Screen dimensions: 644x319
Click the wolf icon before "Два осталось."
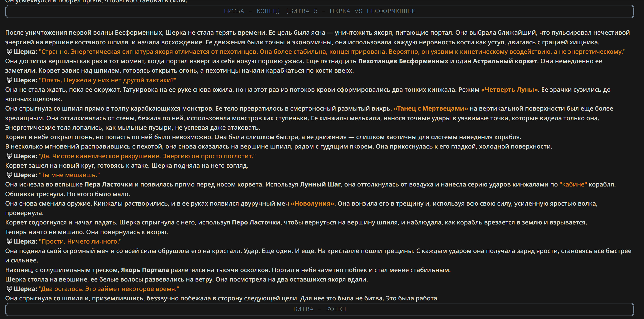[9, 289]
